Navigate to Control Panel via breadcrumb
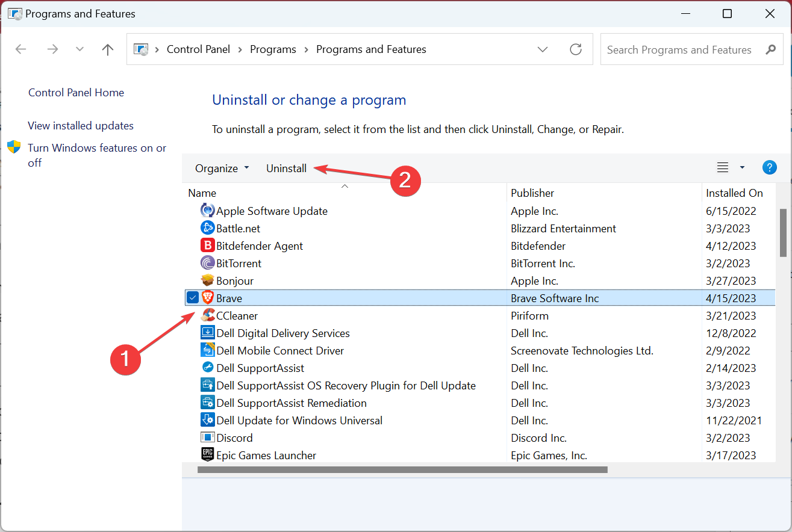This screenshot has width=792, height=532. pos(198,49)
